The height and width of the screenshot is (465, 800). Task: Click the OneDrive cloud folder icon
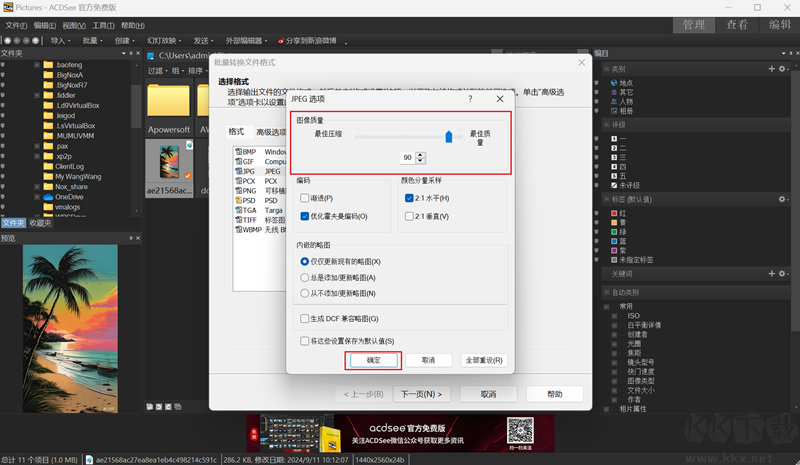(47, 197)
